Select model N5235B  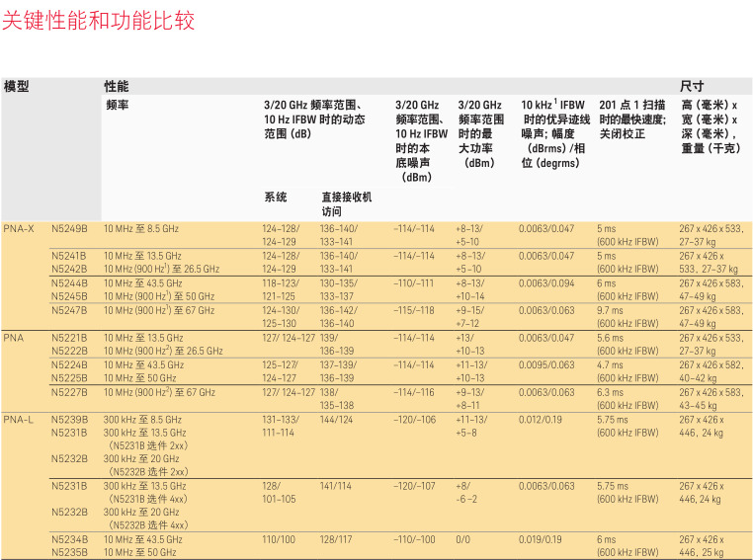[69, 552]
